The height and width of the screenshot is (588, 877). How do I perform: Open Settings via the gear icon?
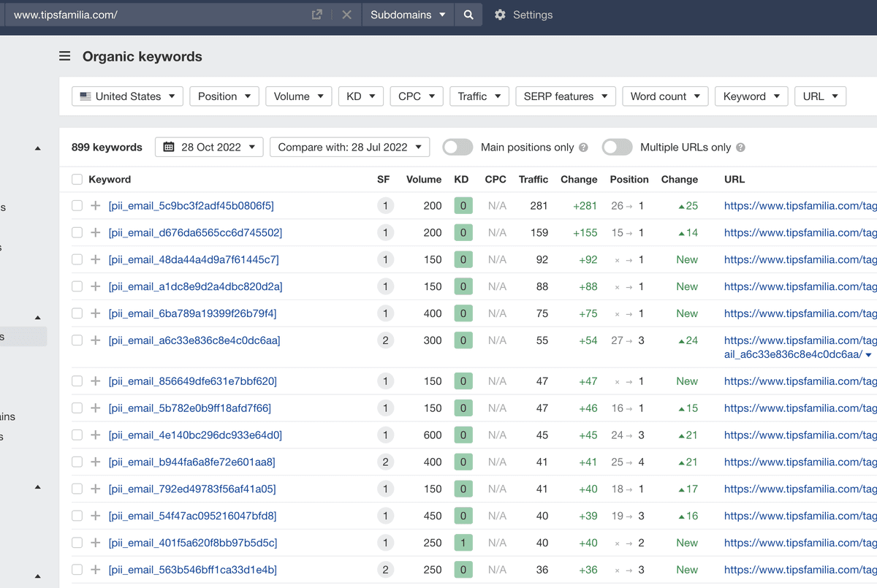pos(500,15)
